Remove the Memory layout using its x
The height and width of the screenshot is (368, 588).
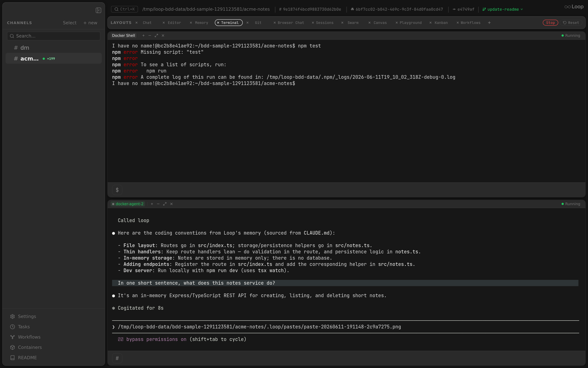(191, 23)
